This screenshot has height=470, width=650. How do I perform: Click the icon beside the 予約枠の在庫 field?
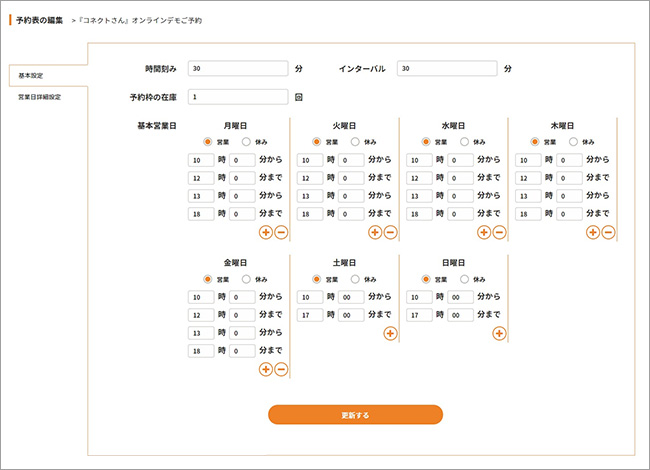(299, 97)
